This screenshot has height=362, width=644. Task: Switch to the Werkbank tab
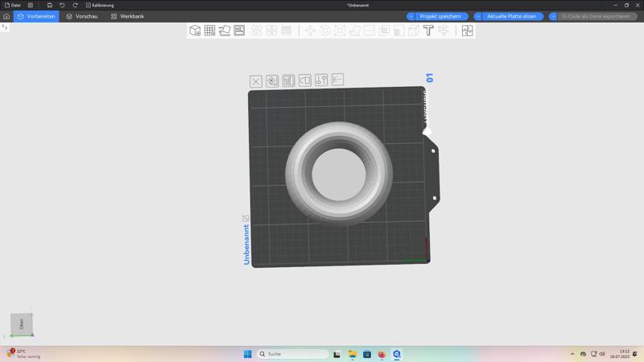pyautogui.click(x=127, y=16)
